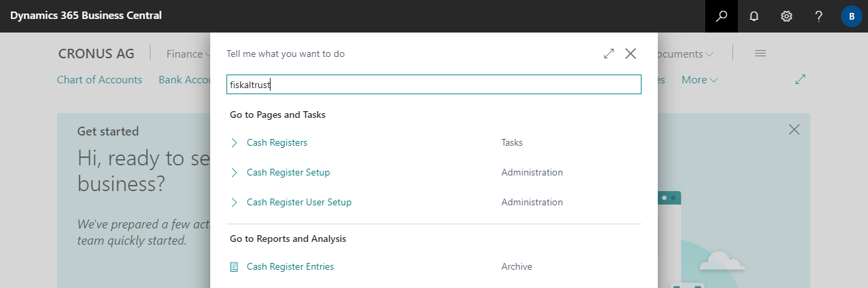868x288 pixels.
Task: Click the Dynamics 365 Business Central title
Action: click(x=86, y=16)
